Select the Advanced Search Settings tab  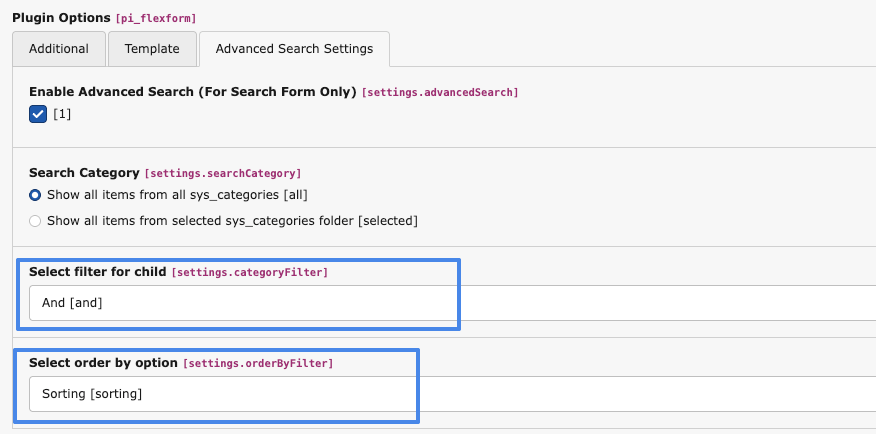pos(294,49)
